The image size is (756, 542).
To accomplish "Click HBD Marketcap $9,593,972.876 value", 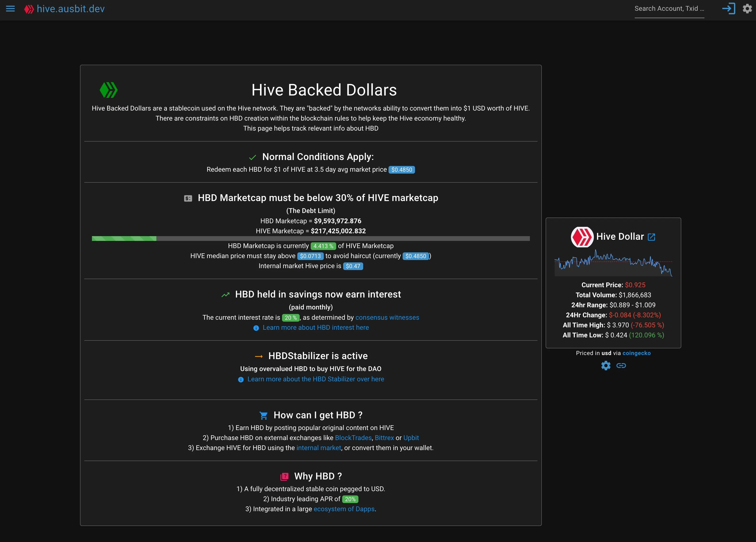I will tap(337, 221).
